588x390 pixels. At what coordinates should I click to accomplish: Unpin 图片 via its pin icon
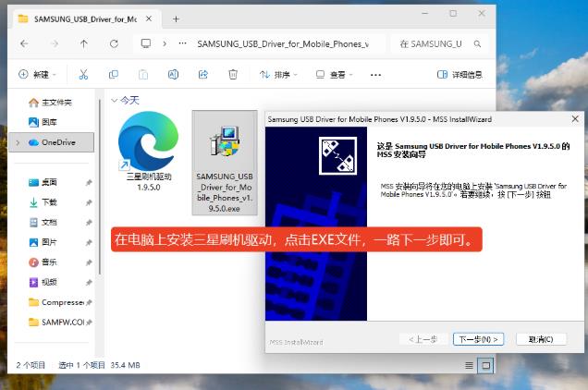[89, 242]
